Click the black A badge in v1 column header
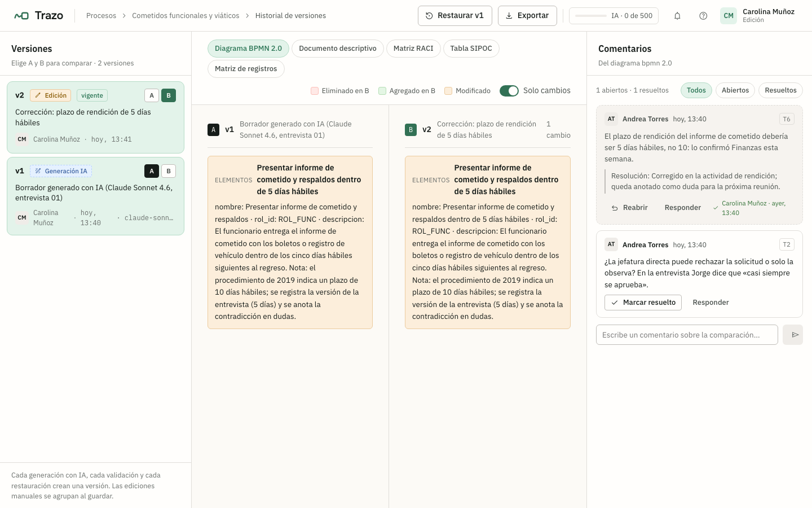 coord(213,130)
